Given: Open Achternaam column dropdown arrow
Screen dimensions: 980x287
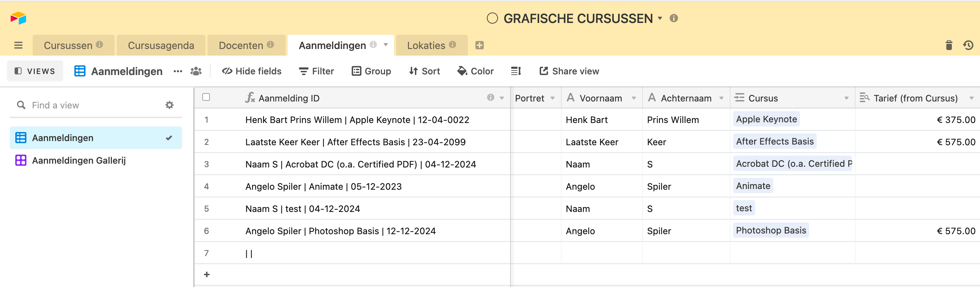Looking at the screenshot, I should pyautogui.click(x=721, y=98).
